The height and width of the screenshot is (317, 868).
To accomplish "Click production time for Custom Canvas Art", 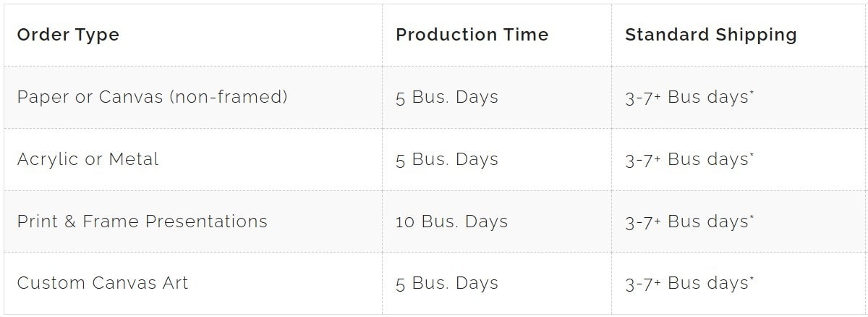I will (446, 284).
